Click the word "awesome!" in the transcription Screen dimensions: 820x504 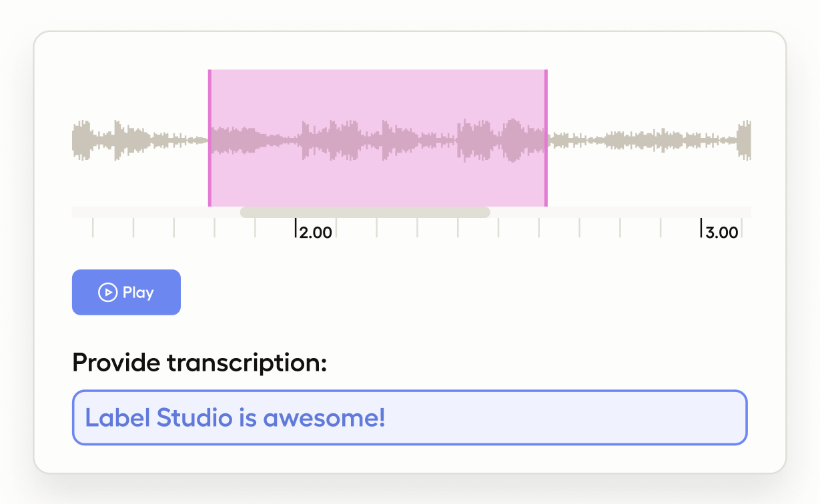[324, 418]
